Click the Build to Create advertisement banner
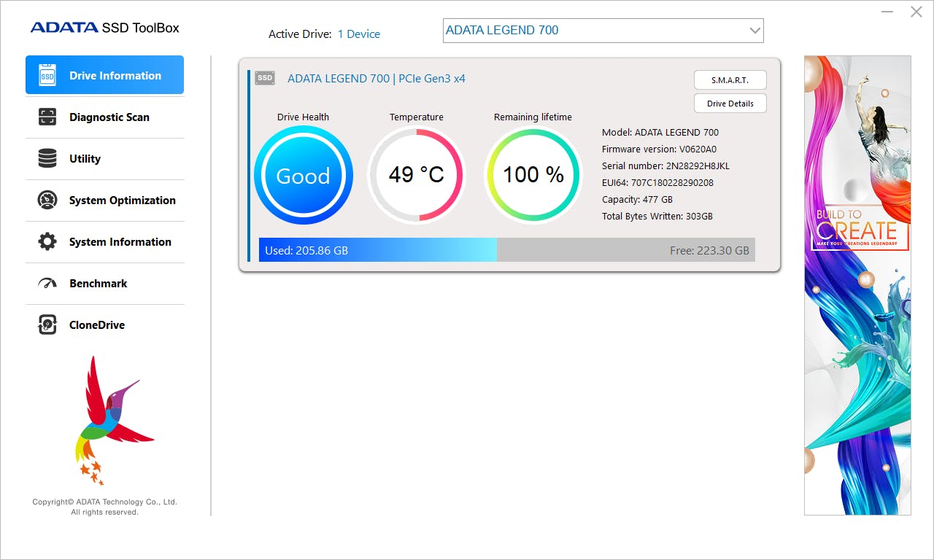The width and height of the screenshot is (934, 560). (x=857, y=285)
